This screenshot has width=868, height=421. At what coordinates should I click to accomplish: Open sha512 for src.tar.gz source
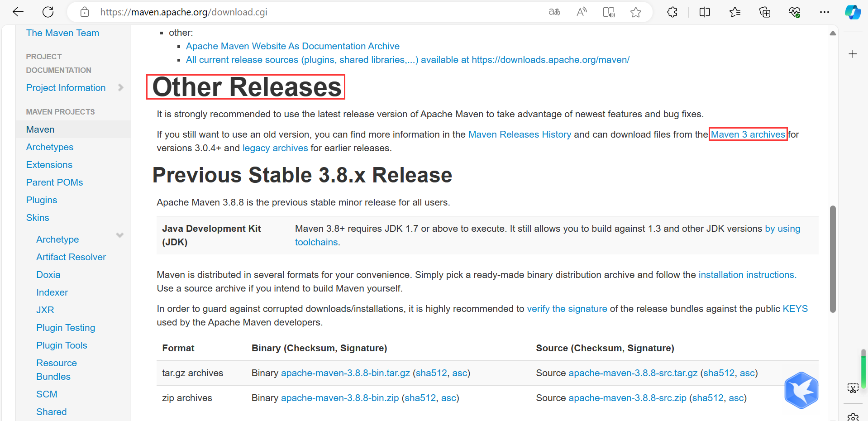click(x=719, y=373)
